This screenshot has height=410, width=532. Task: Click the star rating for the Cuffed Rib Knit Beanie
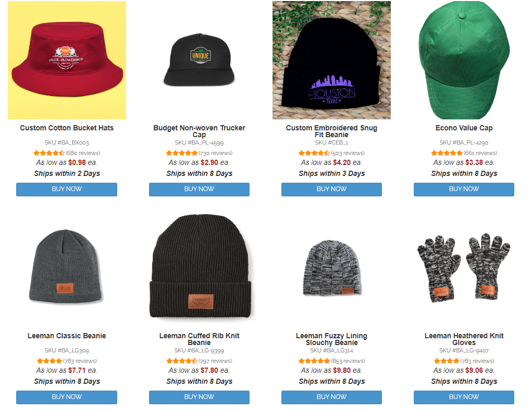click(x=182, y=361)
